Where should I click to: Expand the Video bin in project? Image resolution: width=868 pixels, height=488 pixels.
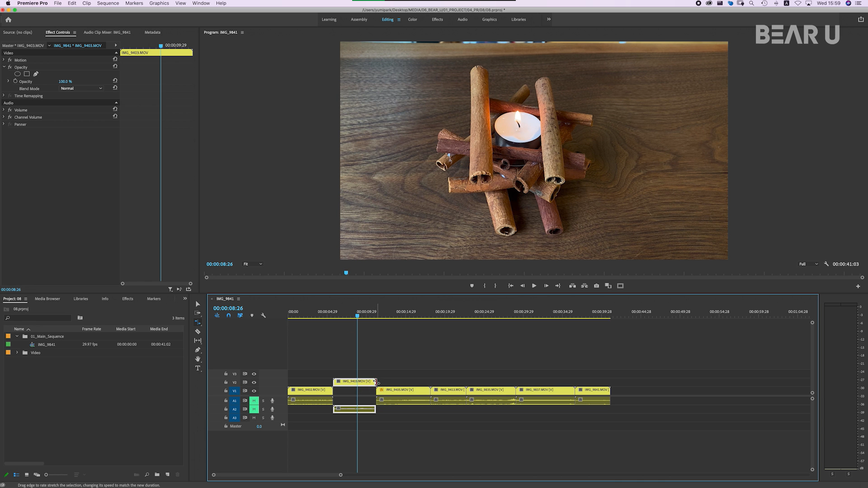(17, 352)
